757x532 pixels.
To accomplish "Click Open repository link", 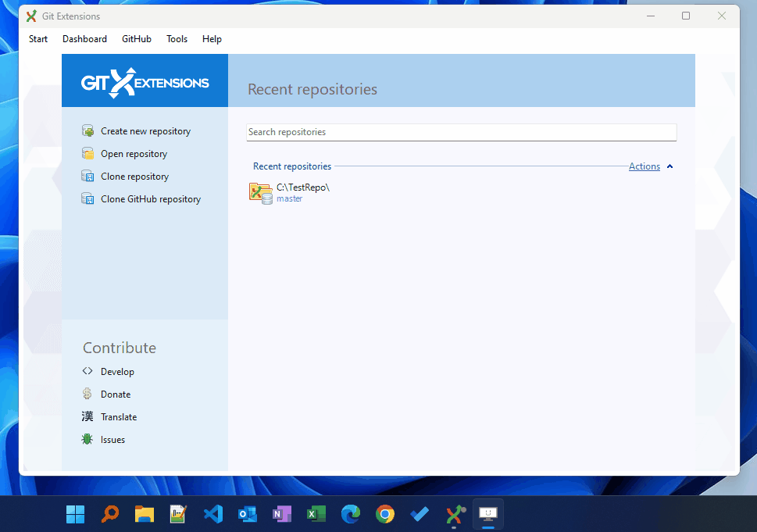I will point(134,154).
